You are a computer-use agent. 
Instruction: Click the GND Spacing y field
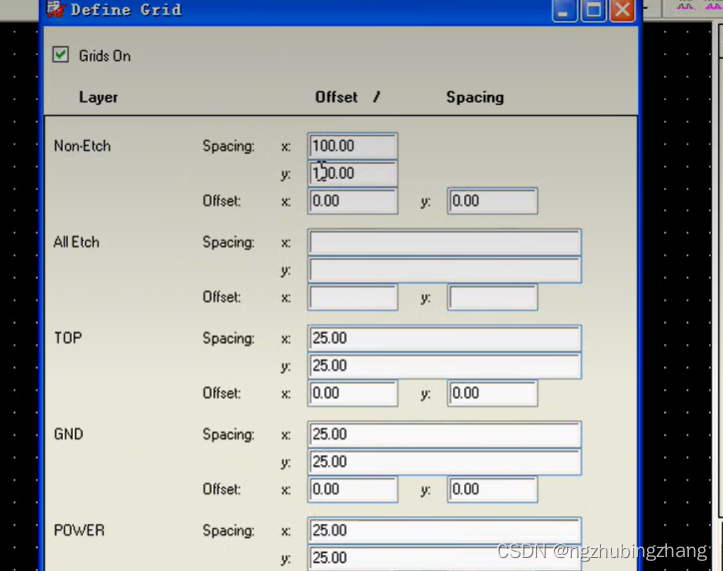(x=444, y=462)
